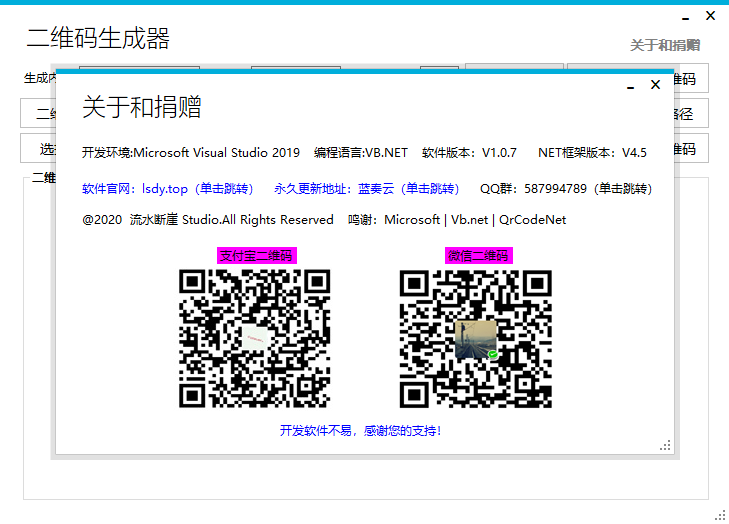Click the QQ群 587994789 jump link
The width and height of the screenshot is (729, 524).
tap(565, 188)
